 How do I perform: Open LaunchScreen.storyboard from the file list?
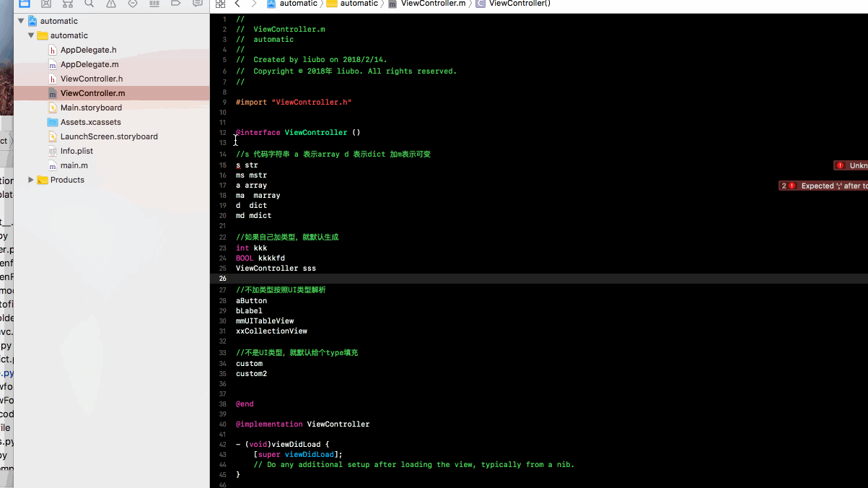111,136
